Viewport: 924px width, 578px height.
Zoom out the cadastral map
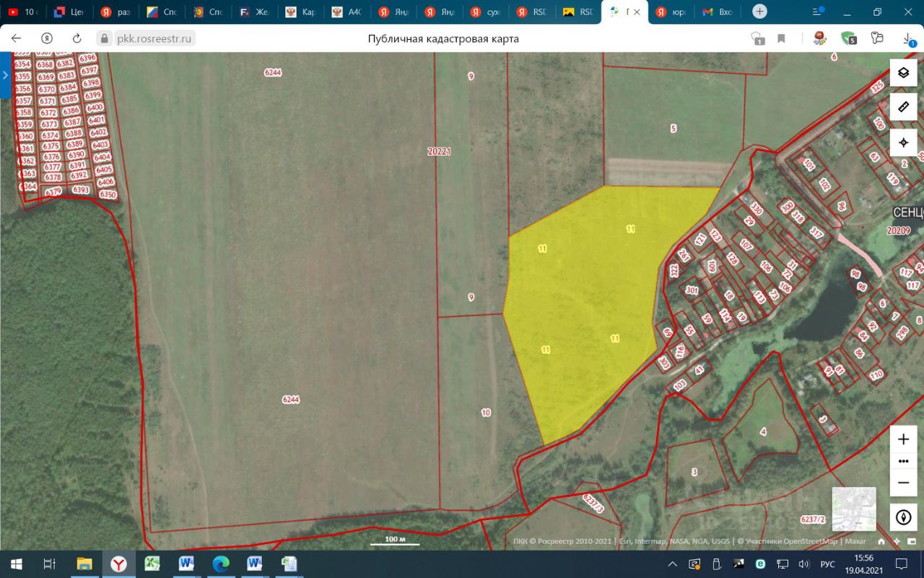[903, 483]
